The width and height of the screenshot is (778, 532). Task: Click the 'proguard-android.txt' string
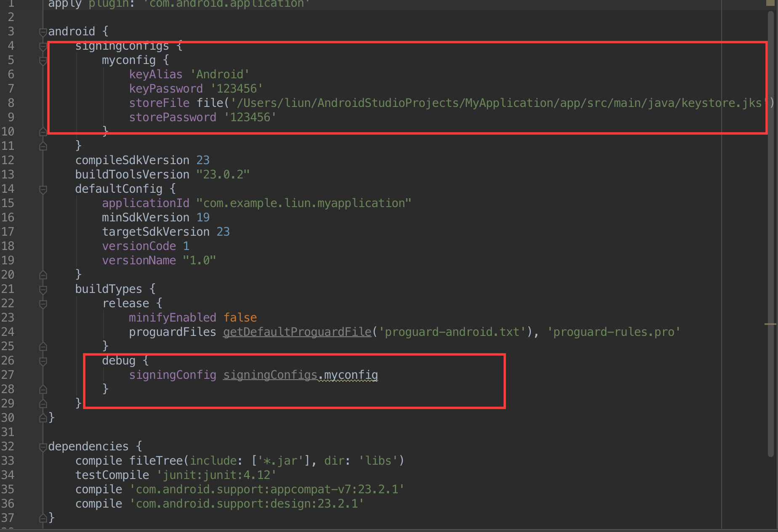coord(452,332)
